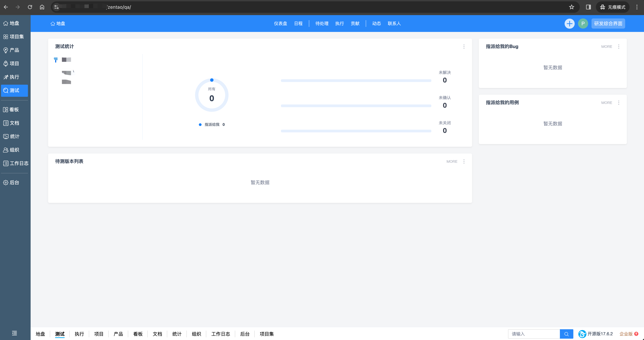Open 待测版本列表 block options menu
Screen dimensions: 644x340
(464, 161)
